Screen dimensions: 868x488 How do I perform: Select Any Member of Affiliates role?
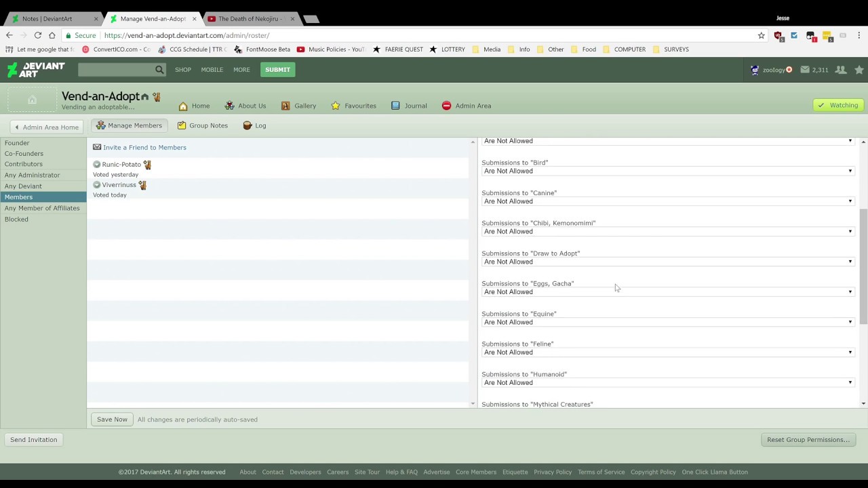pos(42,208)
